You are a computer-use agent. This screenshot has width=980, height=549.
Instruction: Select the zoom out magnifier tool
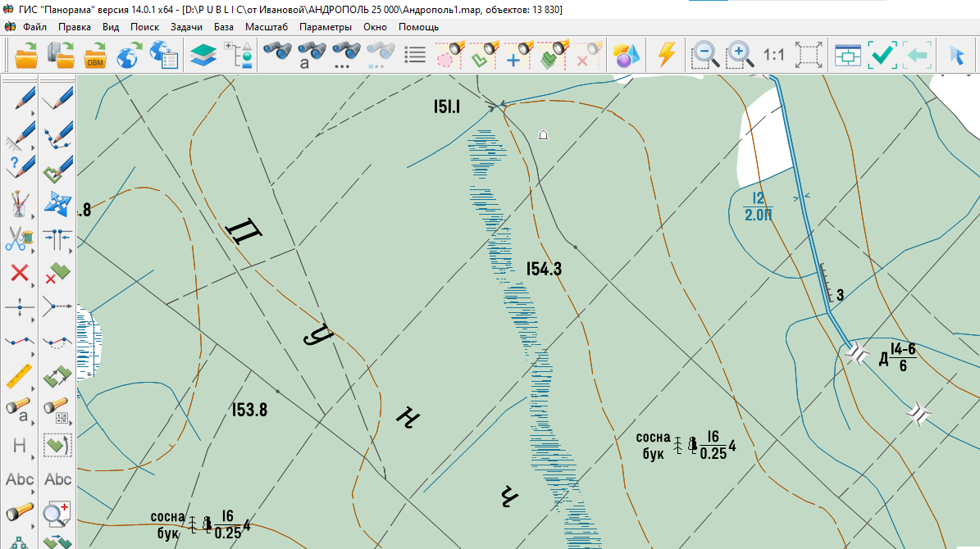pyautogui.click(x=704, y=55)
